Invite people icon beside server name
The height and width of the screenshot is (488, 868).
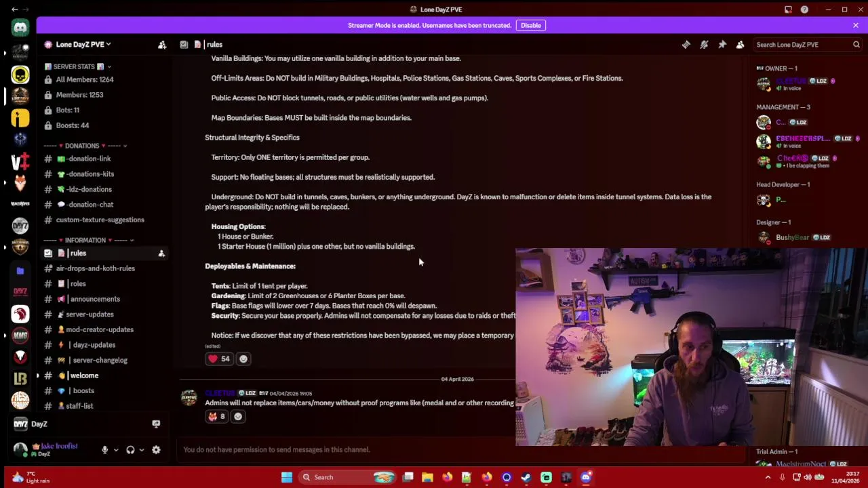(x=162, y=45)
